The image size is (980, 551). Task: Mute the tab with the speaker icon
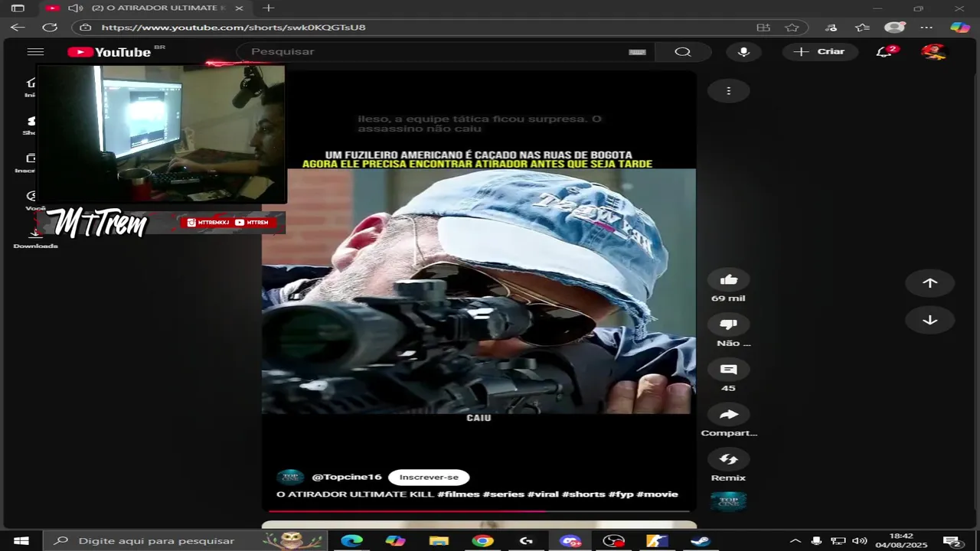click(x=75, y=8)
